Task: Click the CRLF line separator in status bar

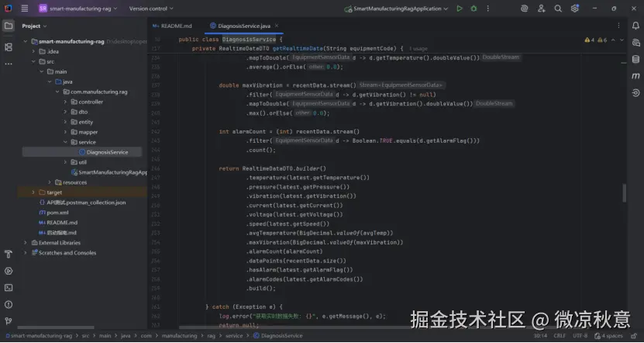Action: pyautogui.click(x=560, y=336)
